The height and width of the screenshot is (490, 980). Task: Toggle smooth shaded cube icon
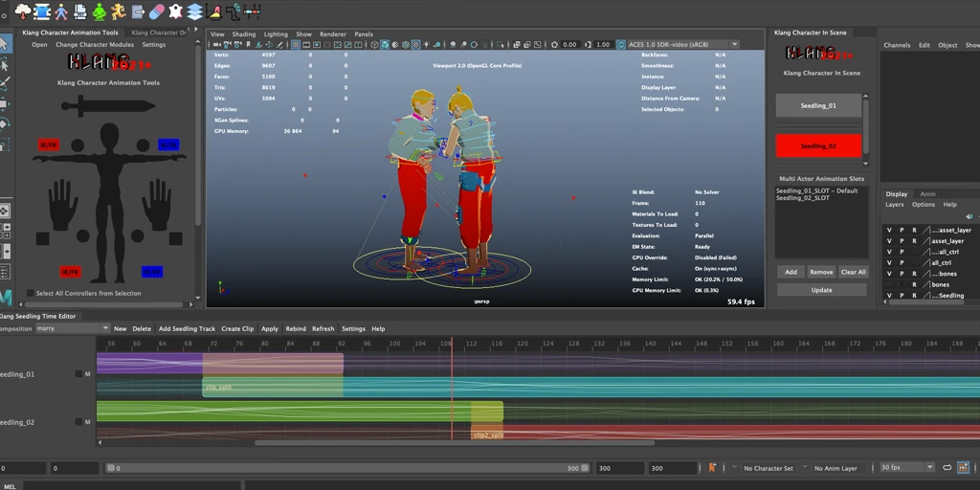[385, 44]
